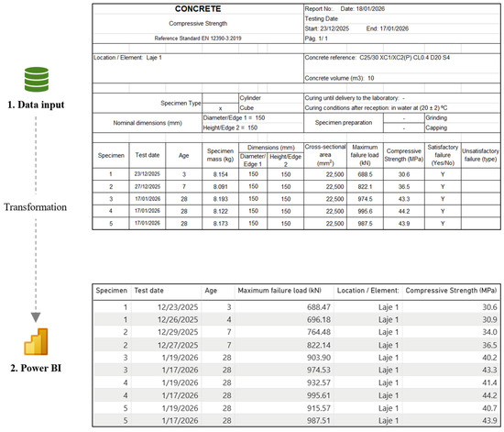Viewport: 504px width, 432px height.
Task: Sort by Test date header in Power BI table
Action: 148,291
